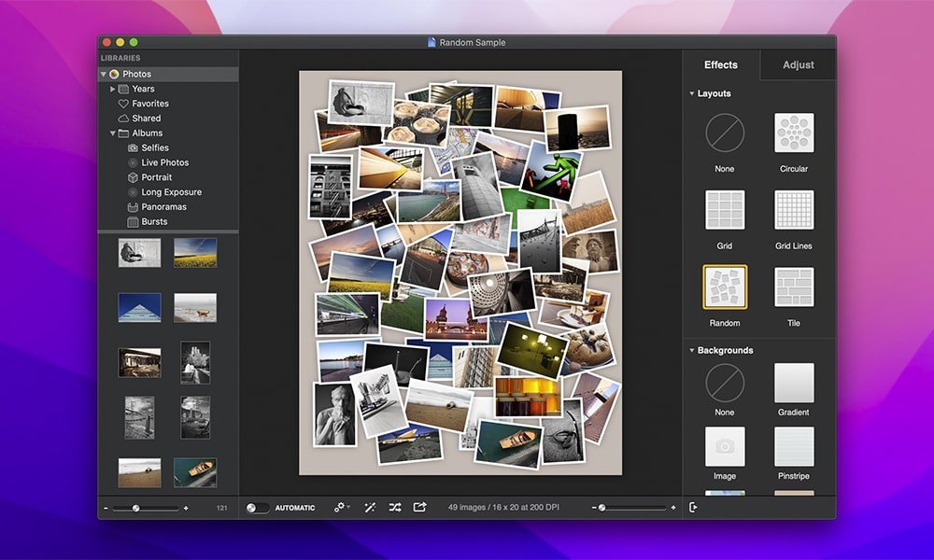Collapse the Layouts section
934x560 pixels.
point(692,93)
